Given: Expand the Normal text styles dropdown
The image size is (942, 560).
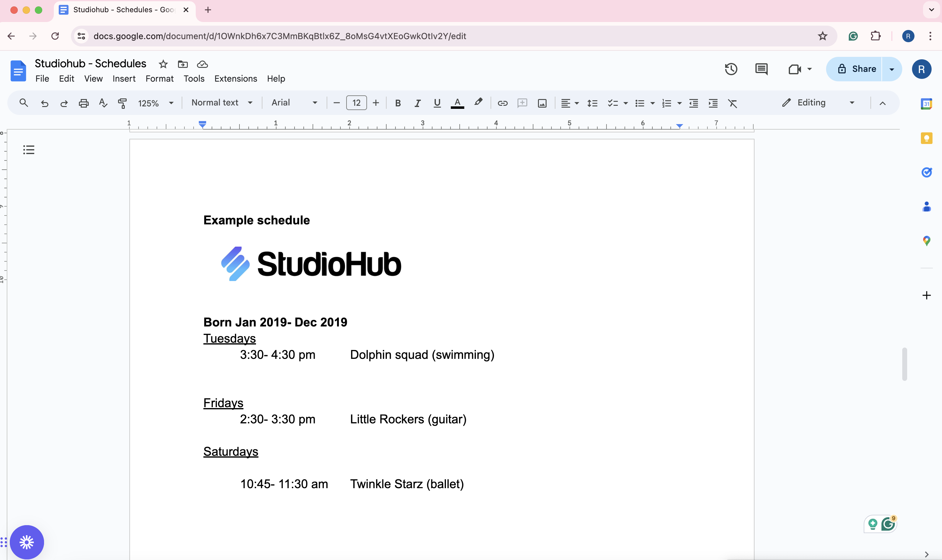Looking at the screenshot, I should point(222,103).
